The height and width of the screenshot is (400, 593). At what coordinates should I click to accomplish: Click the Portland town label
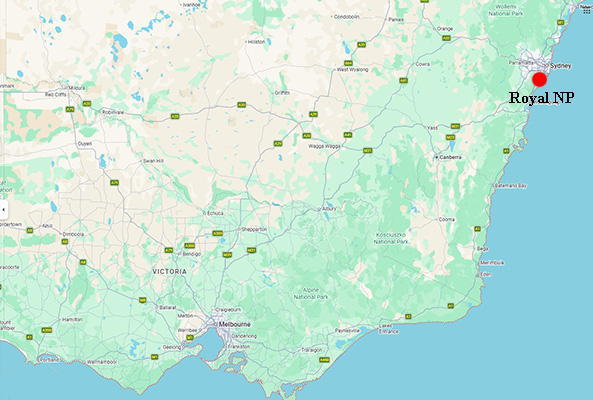coord(50,360)
